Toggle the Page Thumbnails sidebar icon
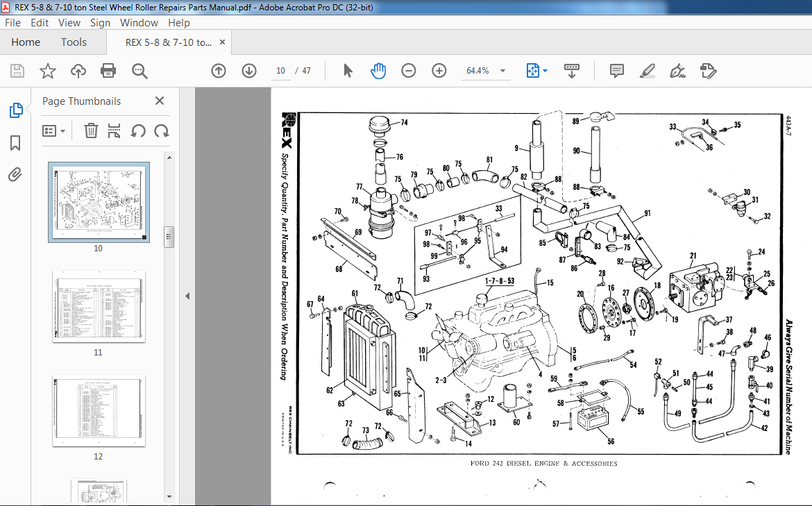The width and height of the screenshot is (812, 506). 15,110
